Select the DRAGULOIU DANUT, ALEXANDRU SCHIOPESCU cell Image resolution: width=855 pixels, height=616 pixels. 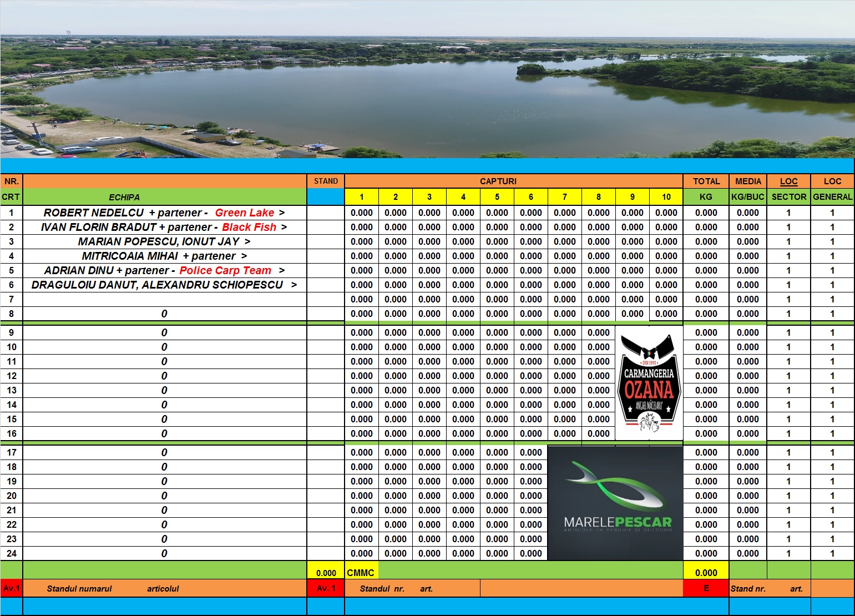click(x=165, y=285)
